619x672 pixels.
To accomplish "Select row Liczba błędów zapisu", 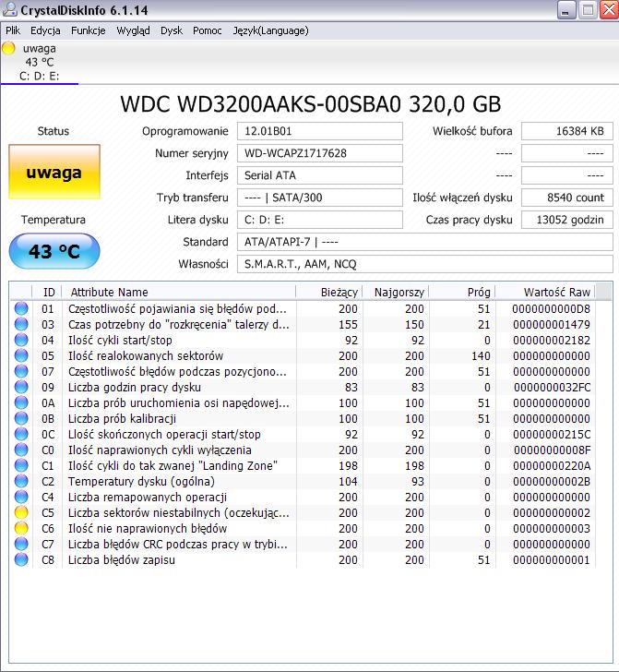I will pyautogui.click(x=303, y=559).
